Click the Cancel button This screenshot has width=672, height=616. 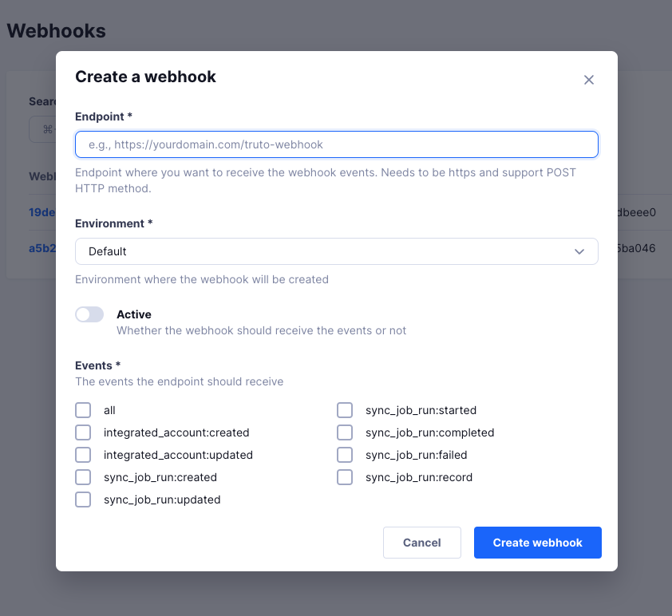tap(421, 543)
